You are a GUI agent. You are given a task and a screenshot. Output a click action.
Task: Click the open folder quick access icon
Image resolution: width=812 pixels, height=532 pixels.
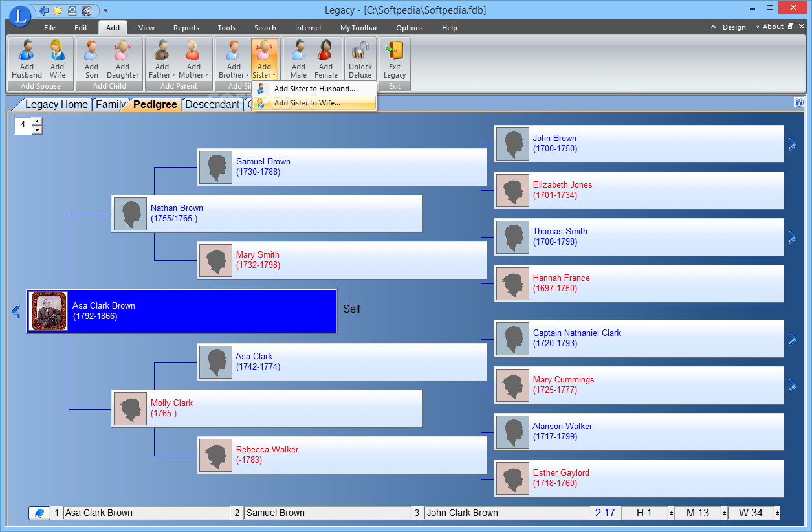point(58,10)
